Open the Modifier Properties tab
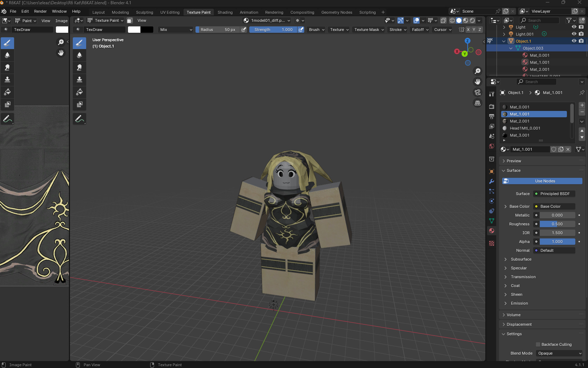The image size is (588, 368). pyautogui.click(x=491, y=181)
